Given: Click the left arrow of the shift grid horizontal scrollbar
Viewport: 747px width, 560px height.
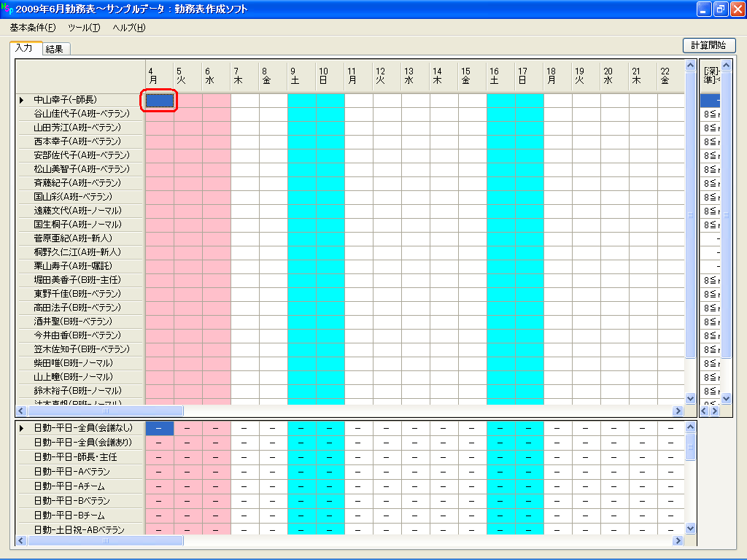Looking at the screenshot, I should [21, 540].
